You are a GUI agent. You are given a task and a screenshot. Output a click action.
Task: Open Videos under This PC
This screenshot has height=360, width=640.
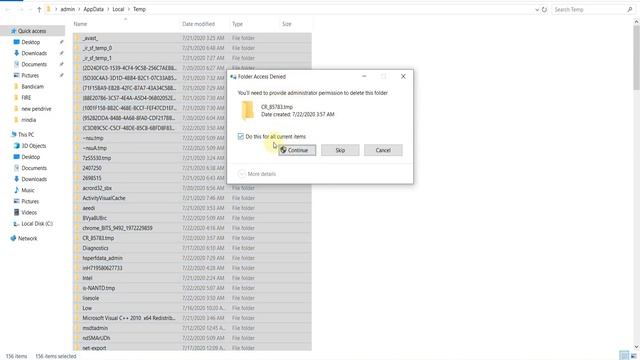tap(29, 213)
